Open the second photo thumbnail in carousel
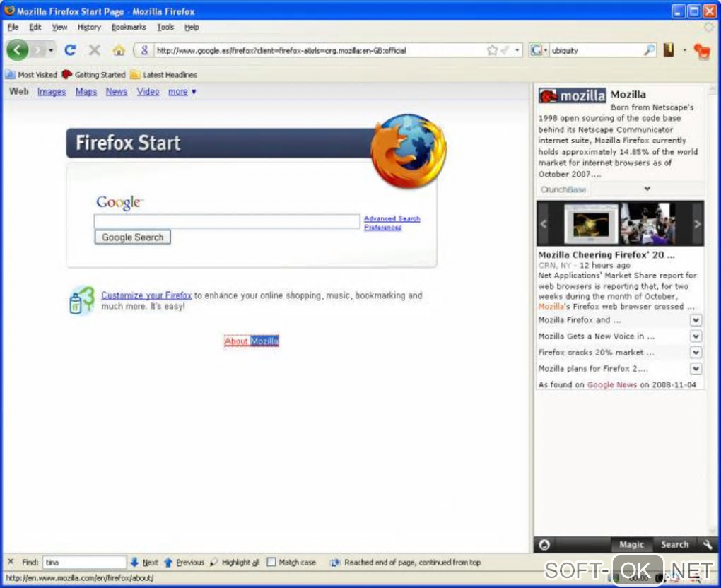 (648, 224)
